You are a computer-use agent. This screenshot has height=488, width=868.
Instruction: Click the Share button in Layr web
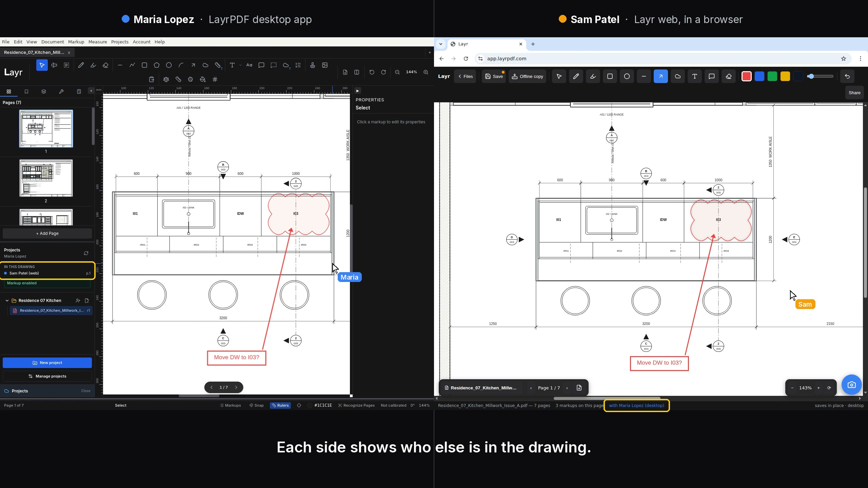854,93
